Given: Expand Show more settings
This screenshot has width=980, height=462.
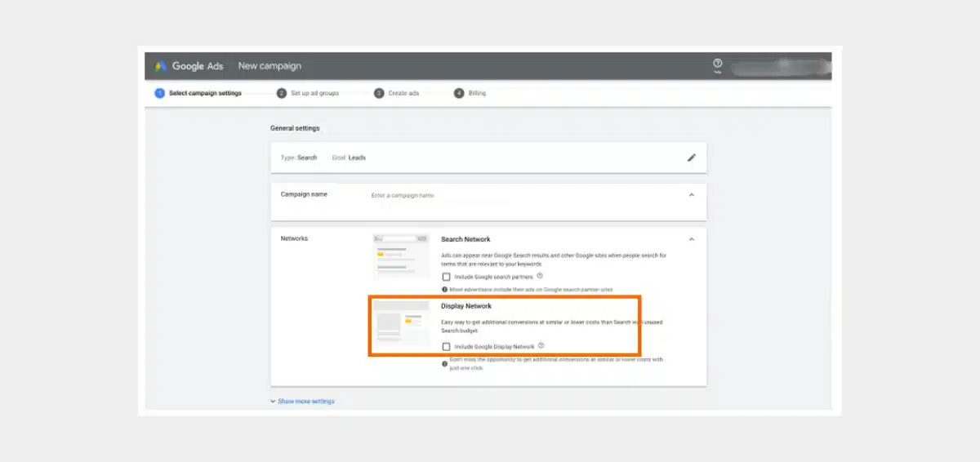Looking at the screenshot, I should tap(302, 401).
